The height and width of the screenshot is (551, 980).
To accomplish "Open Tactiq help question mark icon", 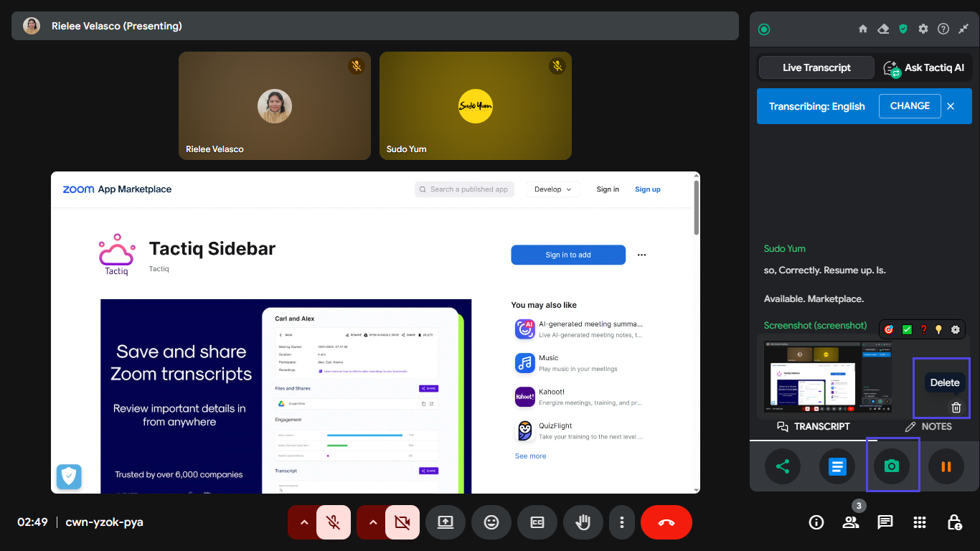I will [943, 29].
